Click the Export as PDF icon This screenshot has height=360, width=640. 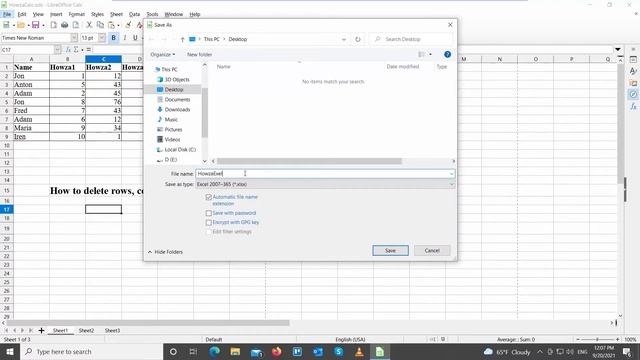tap(53, 25)
